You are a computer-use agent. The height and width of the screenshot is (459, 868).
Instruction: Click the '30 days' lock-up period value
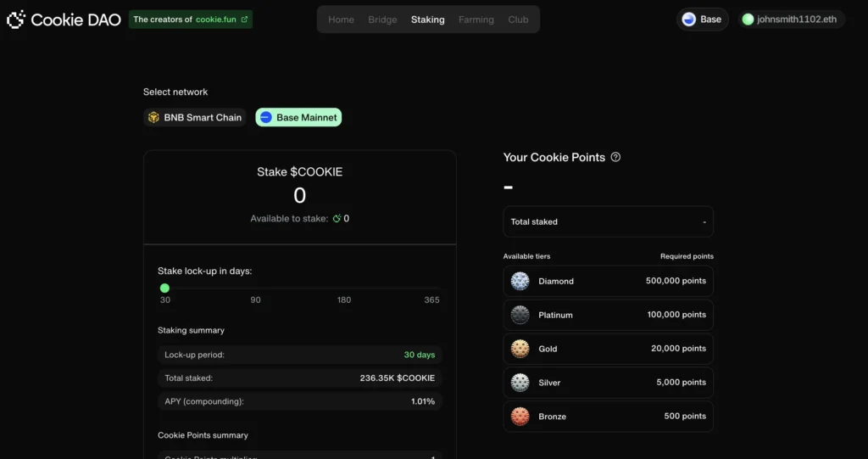coord(419,355)
